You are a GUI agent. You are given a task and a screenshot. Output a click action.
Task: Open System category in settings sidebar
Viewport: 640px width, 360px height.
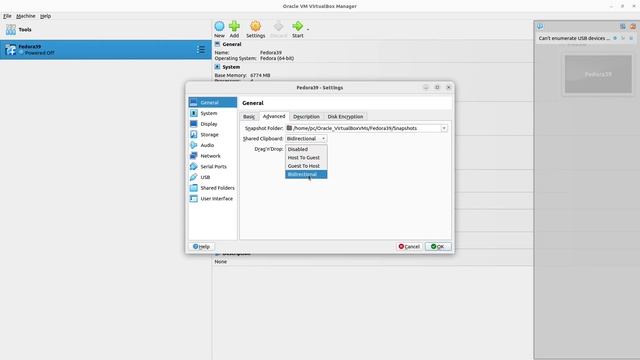pos(213,113)
